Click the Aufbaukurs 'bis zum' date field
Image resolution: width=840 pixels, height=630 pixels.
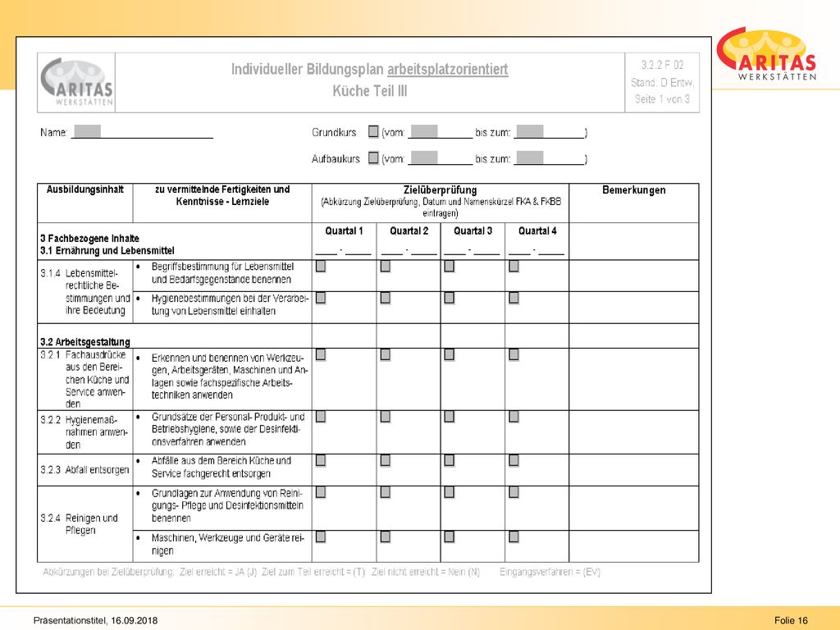pos(549,158)
